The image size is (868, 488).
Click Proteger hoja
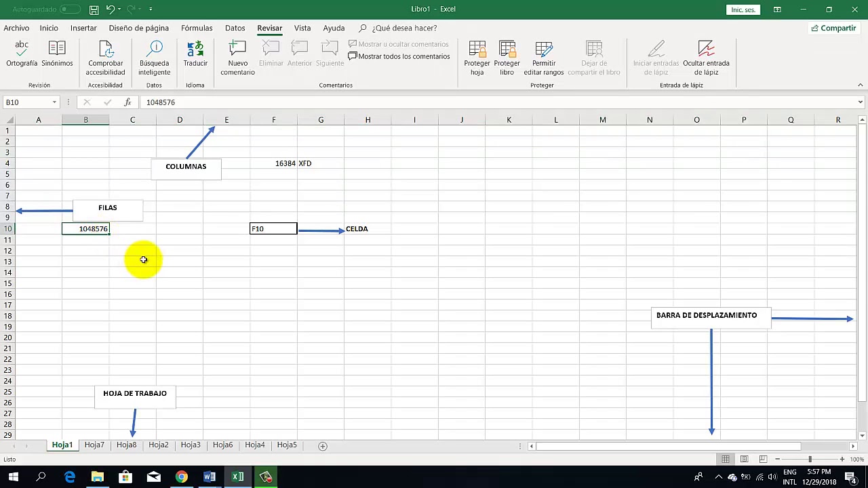[477, 58]
